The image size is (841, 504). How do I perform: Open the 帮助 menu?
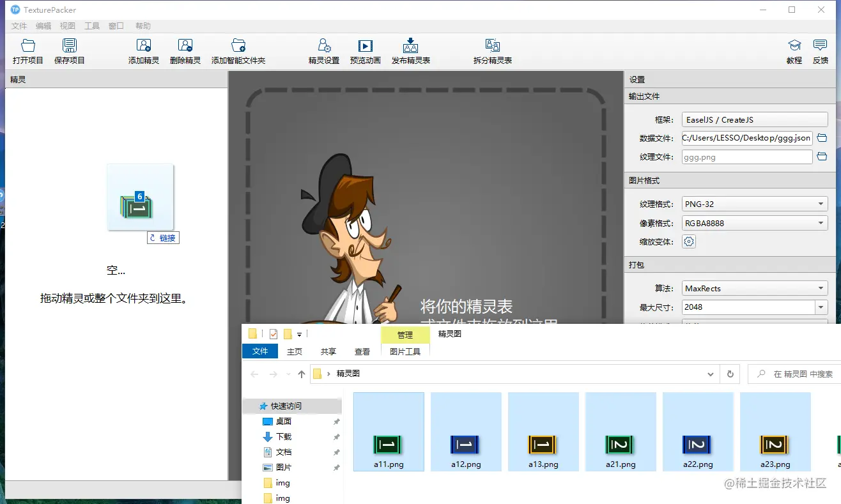click(143, 26)
